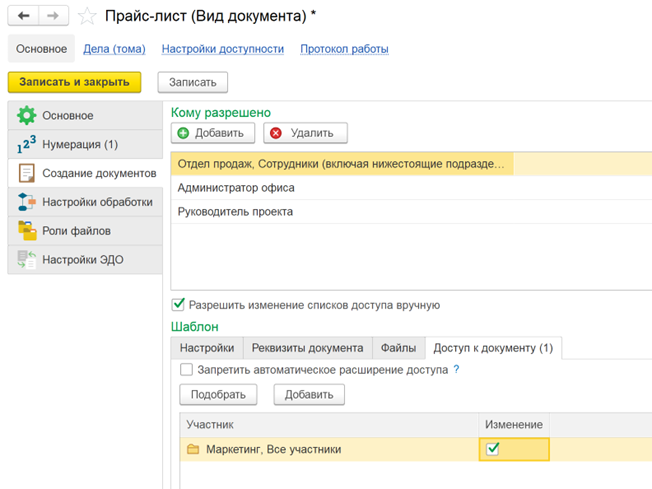Open the Дела (тома) link

[114, 49]
